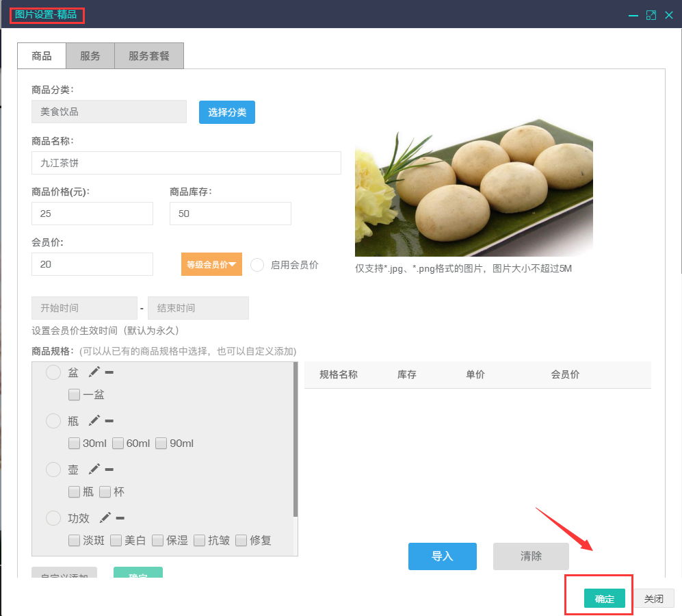Check the 保湿 checkbox
The width and height of the screenshot is (682, 616).
point(157,540)
